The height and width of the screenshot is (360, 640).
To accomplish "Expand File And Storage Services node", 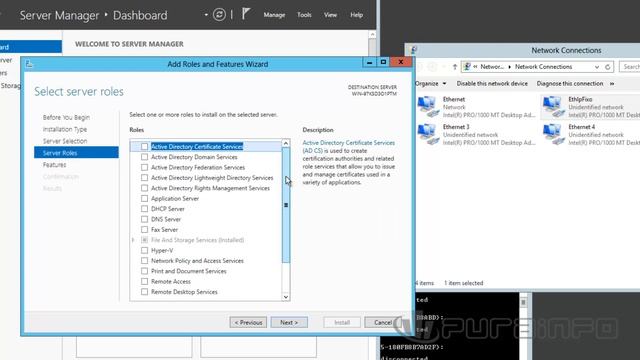I will click(133, 240).
